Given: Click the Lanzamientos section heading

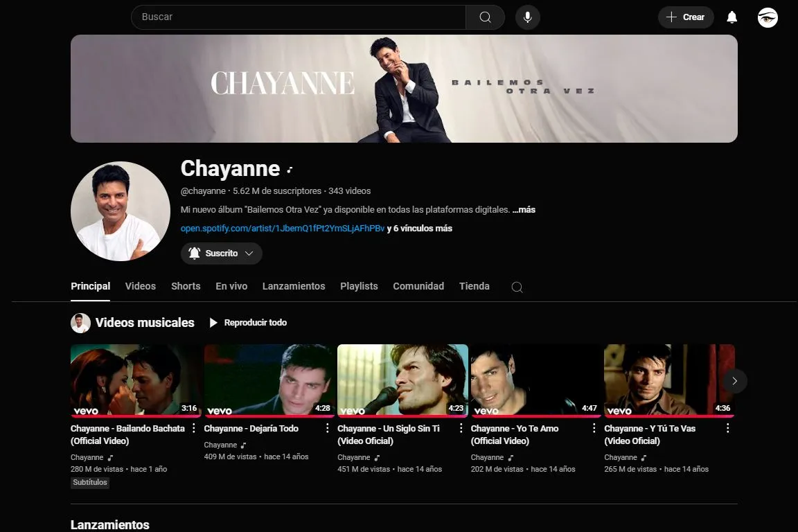Looking at the screenshot, I should [110, 524].
